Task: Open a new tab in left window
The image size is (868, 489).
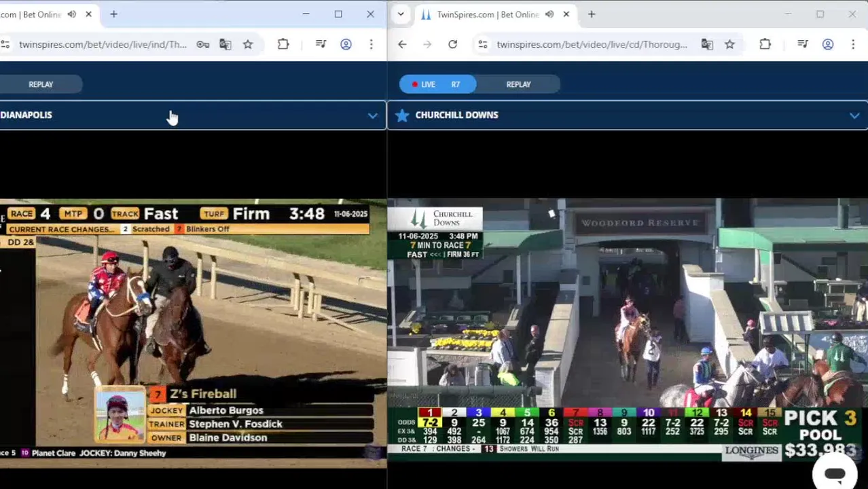Action: [113, 14]
